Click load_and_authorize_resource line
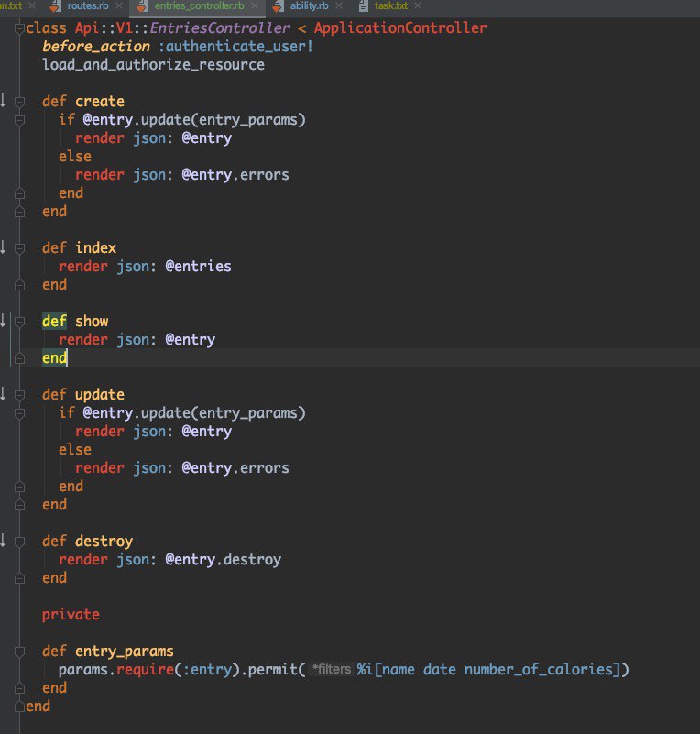Image resolution: width=700 pixels, height=734 pixels. 154,64
